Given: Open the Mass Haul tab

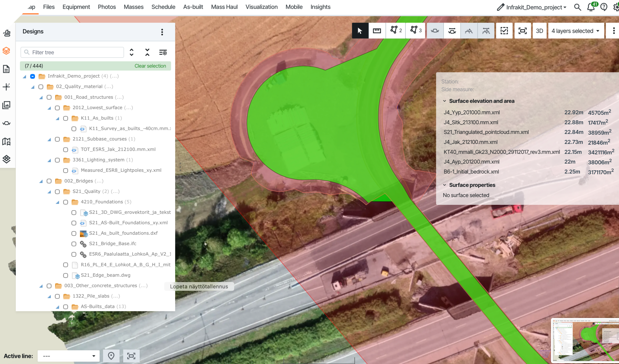Looking at the screenshot, I should point(224,7).
